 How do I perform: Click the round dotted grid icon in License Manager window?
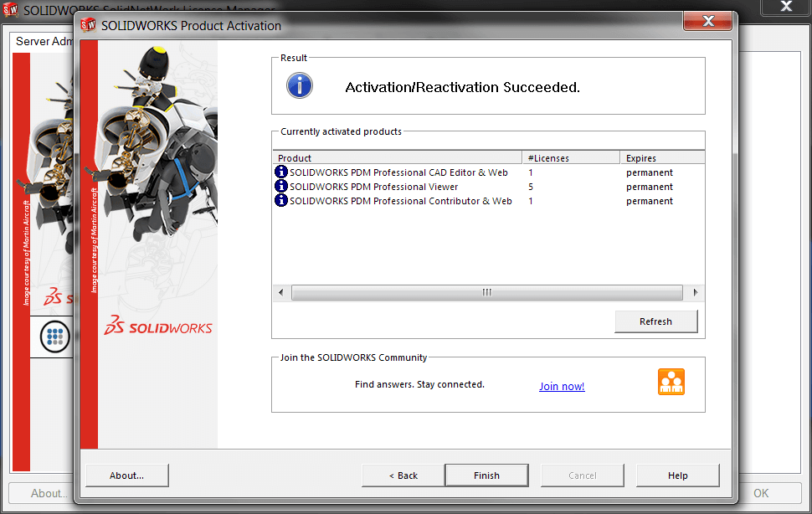tap(55, 337)
